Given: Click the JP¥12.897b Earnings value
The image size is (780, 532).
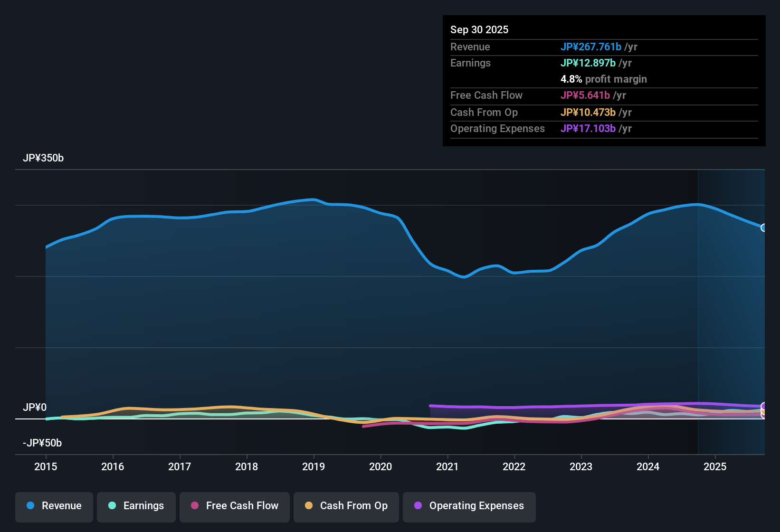Looking at the screenshot, I should 588,63.
